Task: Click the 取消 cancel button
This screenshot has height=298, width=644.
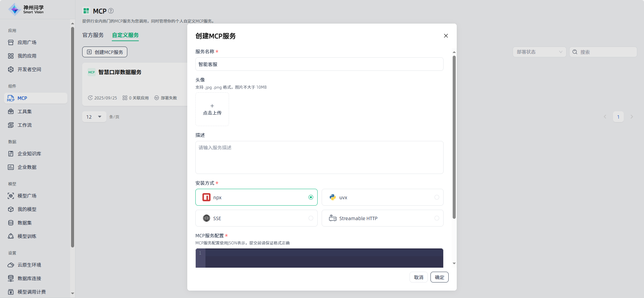Action: (x=418, y=277)
